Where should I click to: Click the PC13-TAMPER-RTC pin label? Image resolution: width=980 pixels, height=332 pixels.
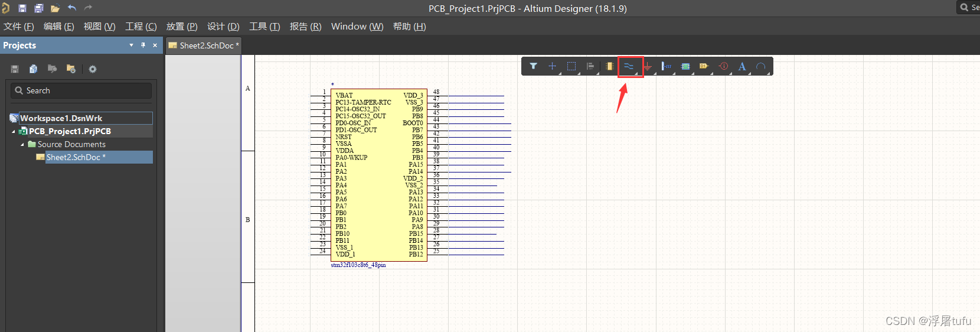click(x=363, y=102)
